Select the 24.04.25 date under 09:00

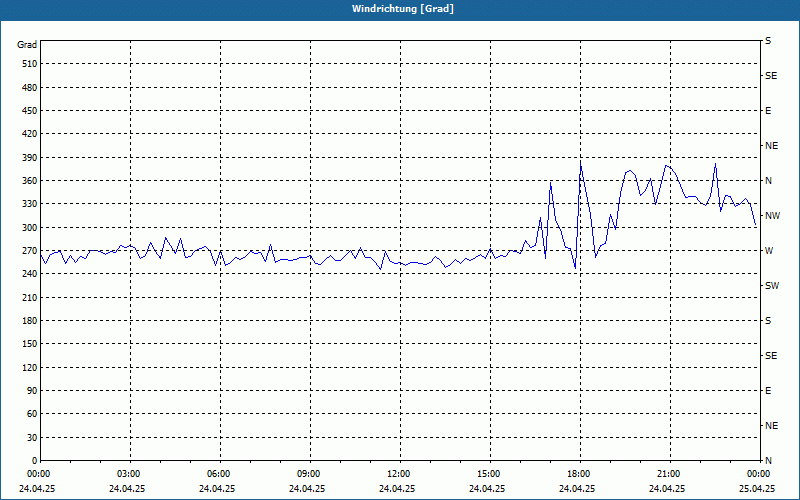pos(307,489)
